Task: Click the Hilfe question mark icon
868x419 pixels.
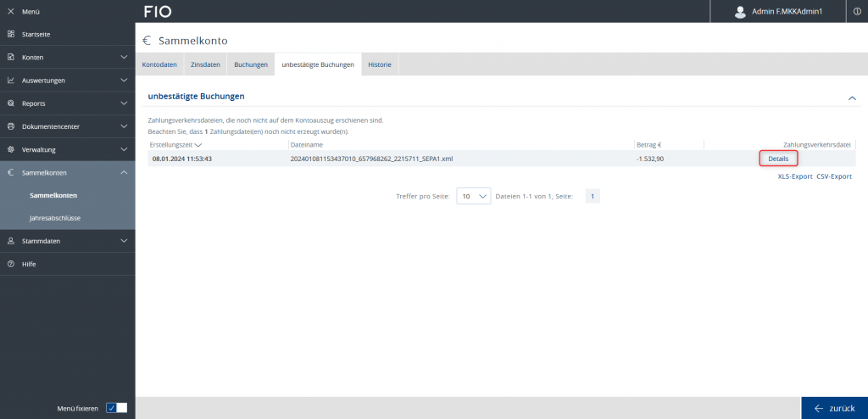Action: click(x=10, y=264)
